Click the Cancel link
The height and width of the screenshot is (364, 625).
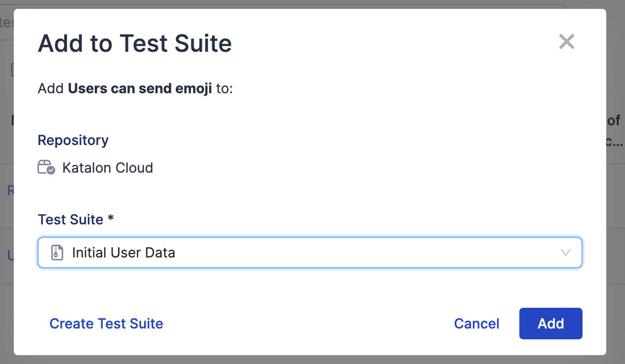point(476,324)
